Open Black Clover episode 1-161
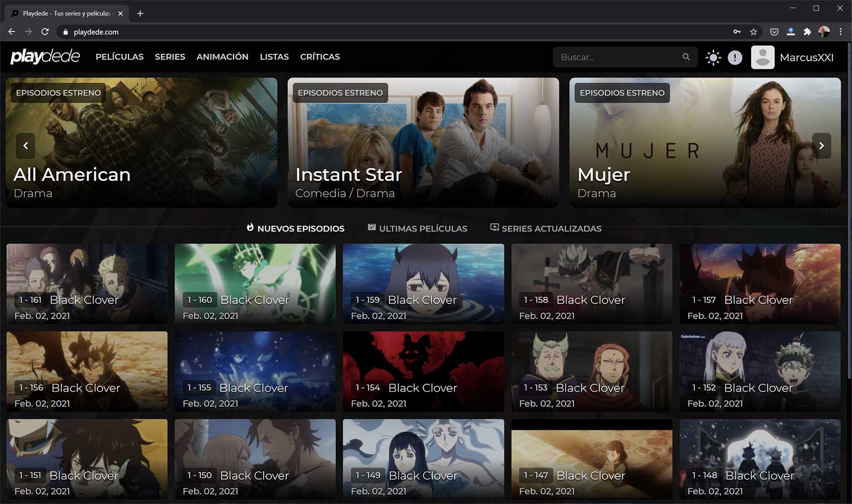Image resolution: width=852 pixels, height=504 pixels. pos(87,284)
